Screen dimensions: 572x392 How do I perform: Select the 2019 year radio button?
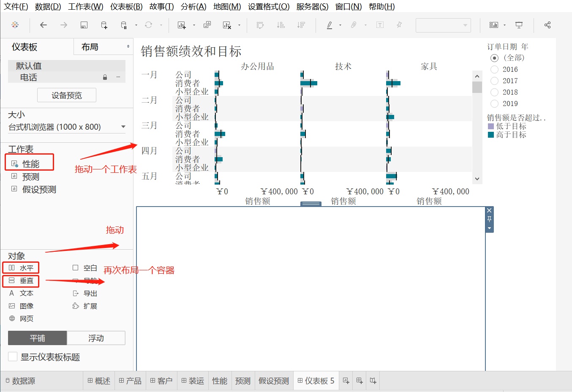click(495, 103)
